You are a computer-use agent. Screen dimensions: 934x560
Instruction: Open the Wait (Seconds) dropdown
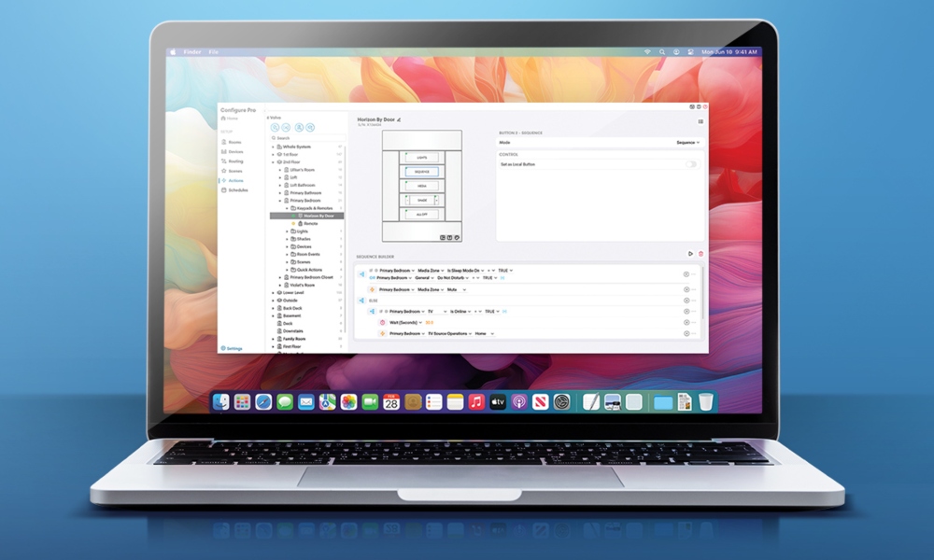tap(405, 323)
